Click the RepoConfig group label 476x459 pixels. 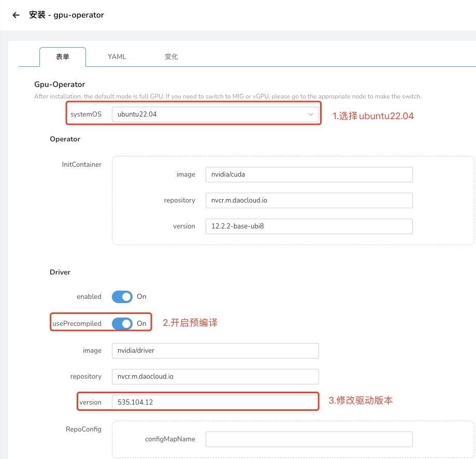[x=83, y=429]
